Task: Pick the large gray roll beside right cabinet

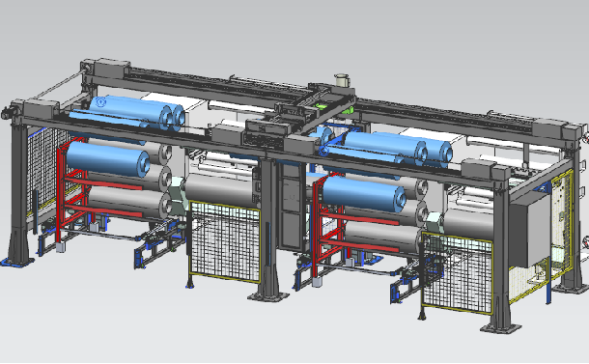Action: (467, 223)
